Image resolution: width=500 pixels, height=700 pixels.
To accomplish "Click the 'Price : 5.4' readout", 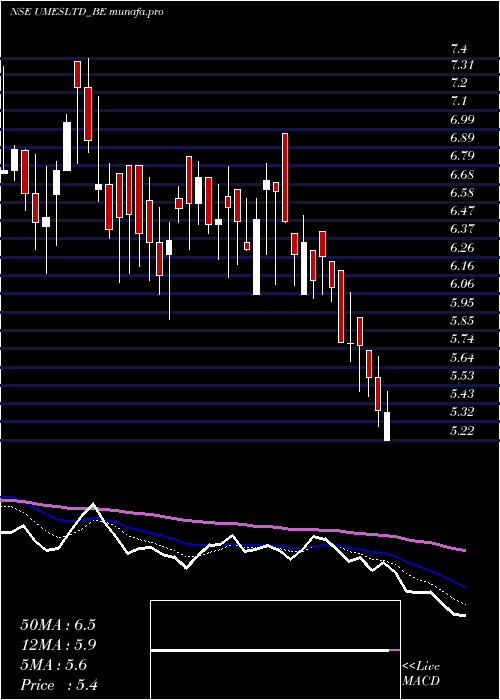I will click(59, 685).
